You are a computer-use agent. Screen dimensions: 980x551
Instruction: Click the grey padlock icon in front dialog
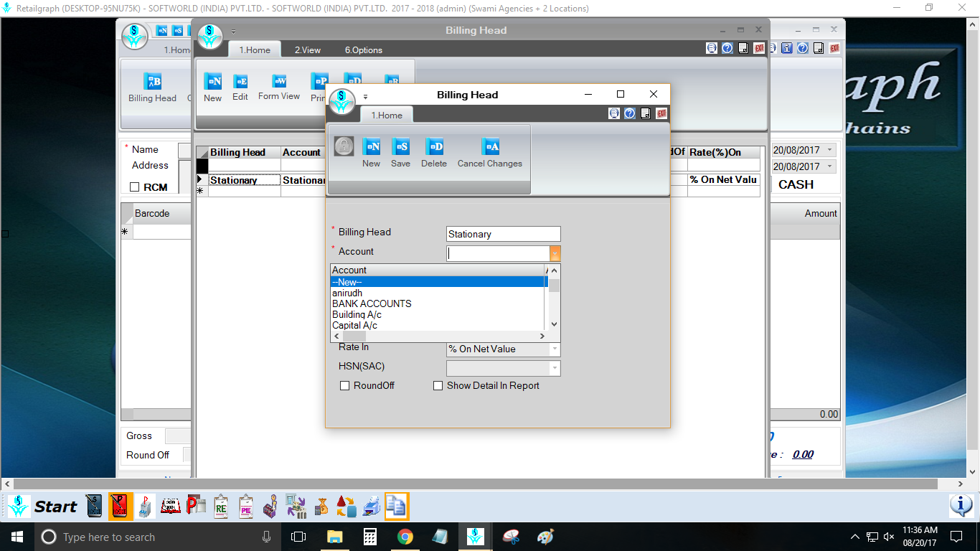[x=344, y=146]
